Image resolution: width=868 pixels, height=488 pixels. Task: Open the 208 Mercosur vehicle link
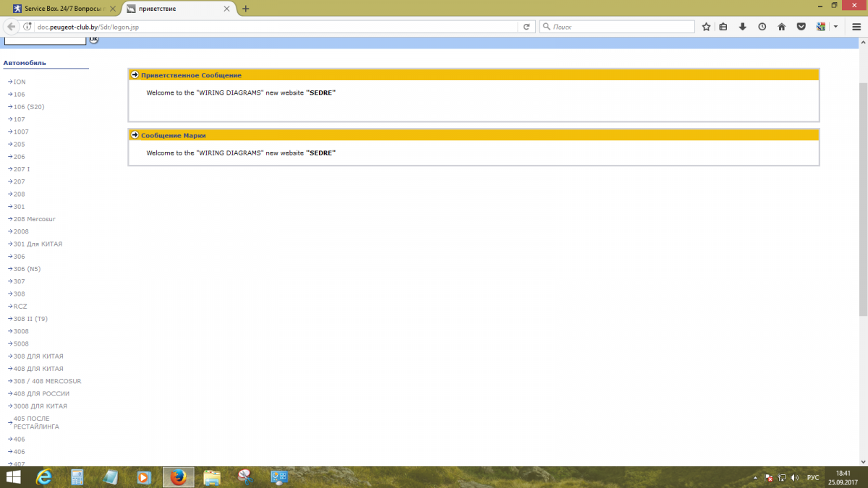pyautogui.click(x=34, y=219)
